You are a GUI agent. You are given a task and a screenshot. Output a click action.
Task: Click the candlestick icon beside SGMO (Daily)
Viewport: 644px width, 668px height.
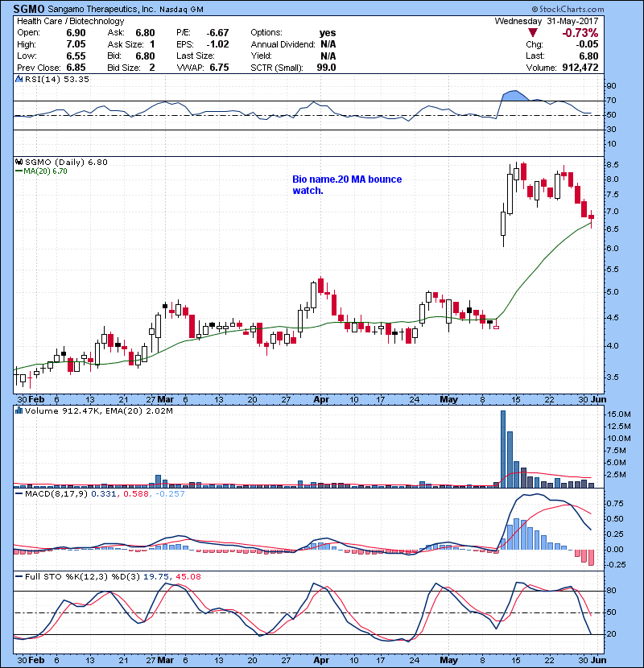point(19,162)
